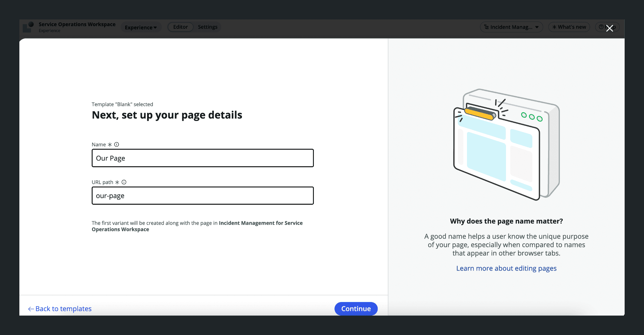The image size is (644, 335).
Task: Open the Experience dropdown menu
Action: (141, 27)
